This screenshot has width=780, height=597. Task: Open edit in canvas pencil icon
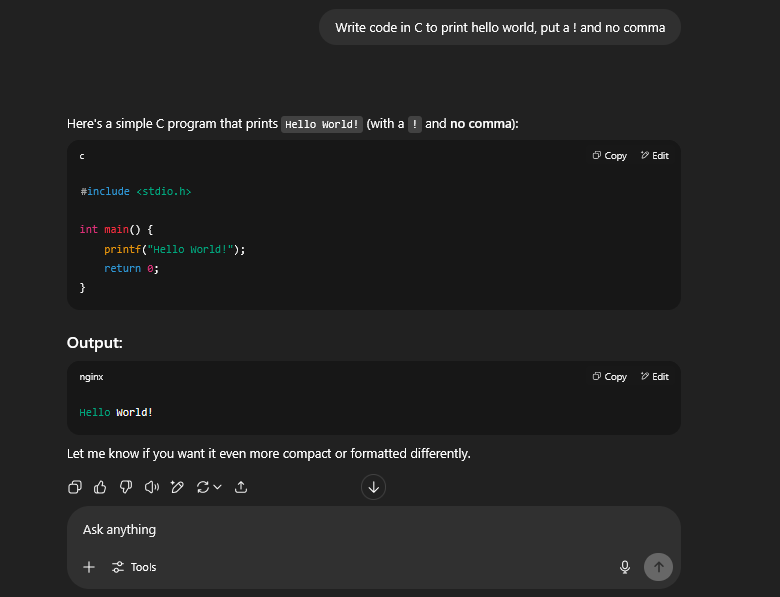pos(177,487)
